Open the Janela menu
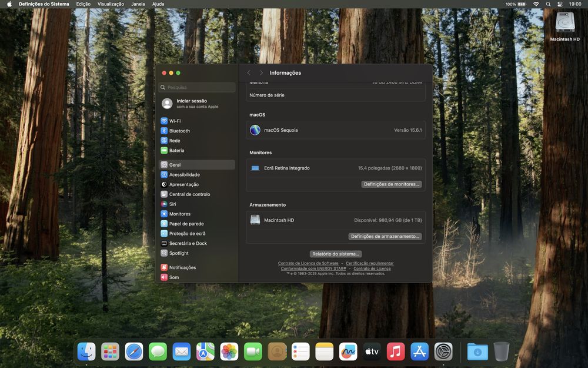The width and height of the screenshot is (588, 368). click(138, 4)
